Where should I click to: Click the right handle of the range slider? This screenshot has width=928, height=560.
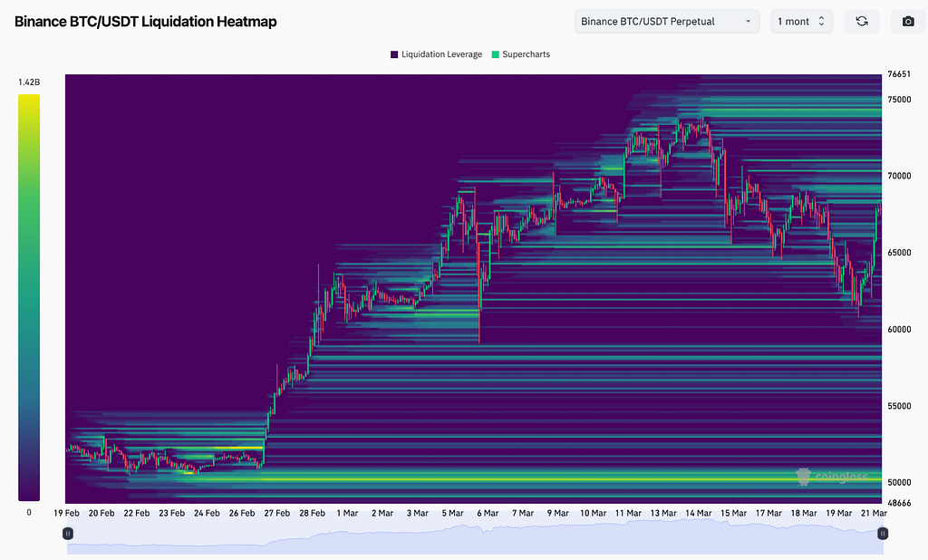coord(883,534)
